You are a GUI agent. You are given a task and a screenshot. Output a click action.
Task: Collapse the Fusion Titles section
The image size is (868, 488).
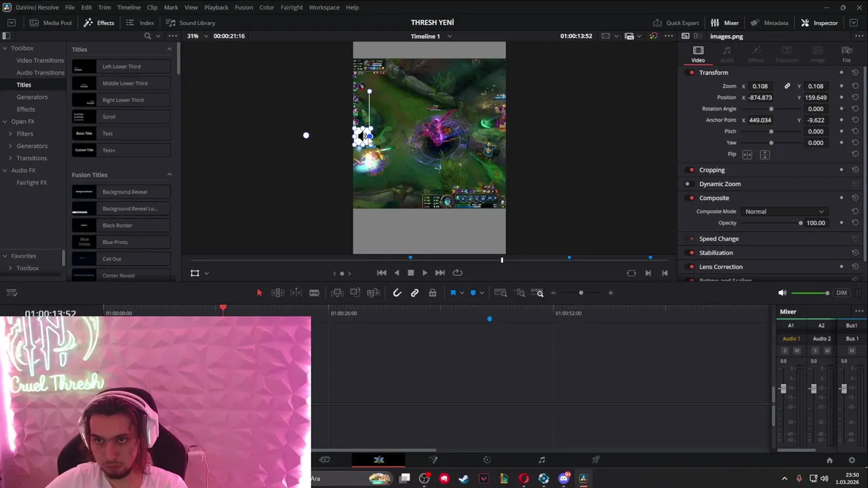(170, 175)
